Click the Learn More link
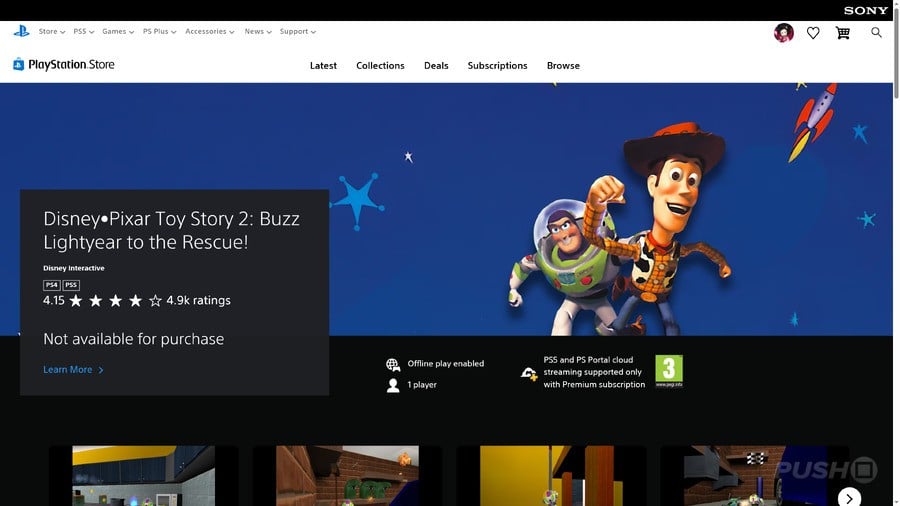The image size is (900, 506). click(x=73, y=370)
